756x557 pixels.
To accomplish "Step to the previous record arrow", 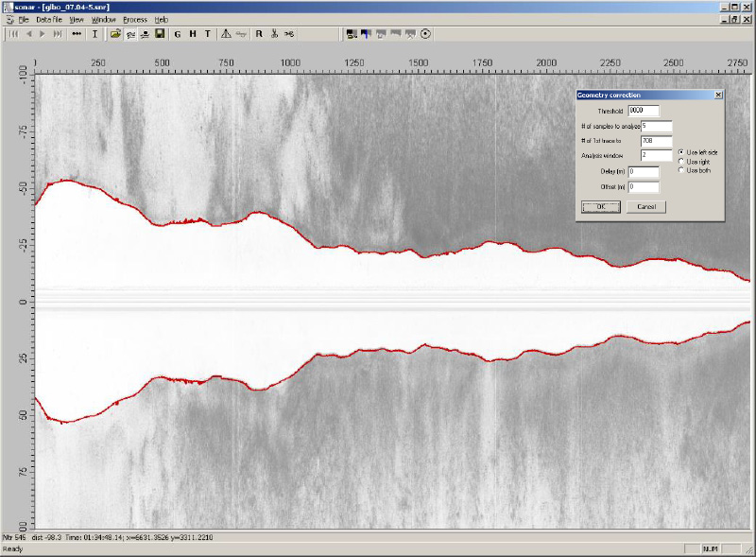I will (x=29, y=34).
